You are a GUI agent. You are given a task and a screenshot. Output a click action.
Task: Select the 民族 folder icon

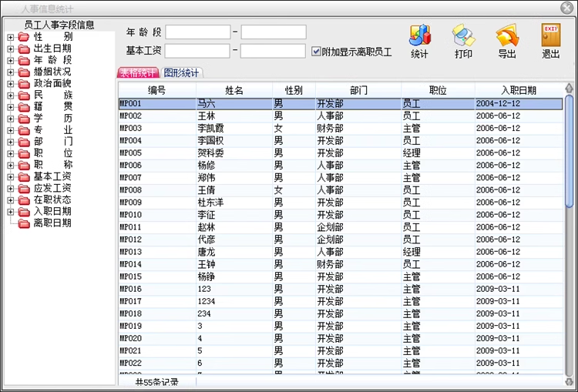[x=24, y=95]
